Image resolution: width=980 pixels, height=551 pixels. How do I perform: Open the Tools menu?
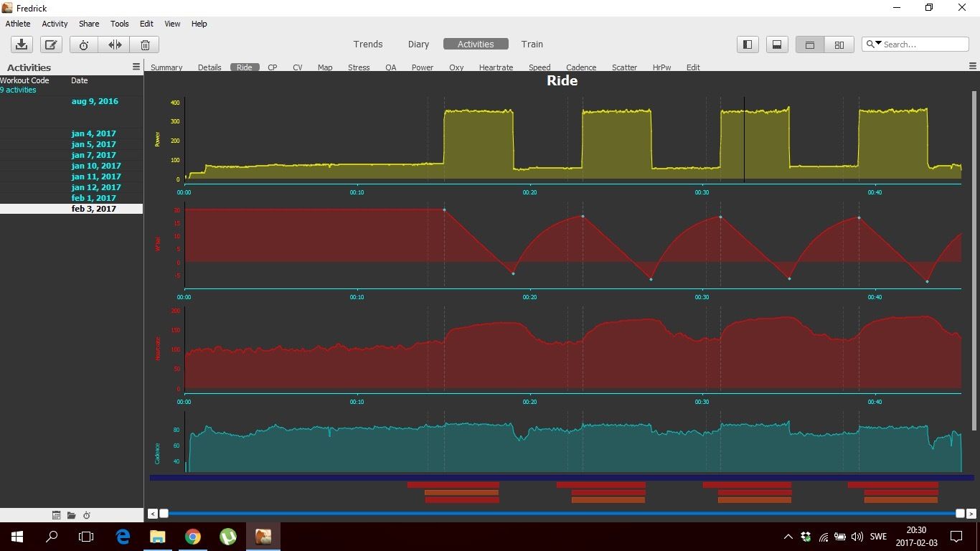tap(119, 24)
